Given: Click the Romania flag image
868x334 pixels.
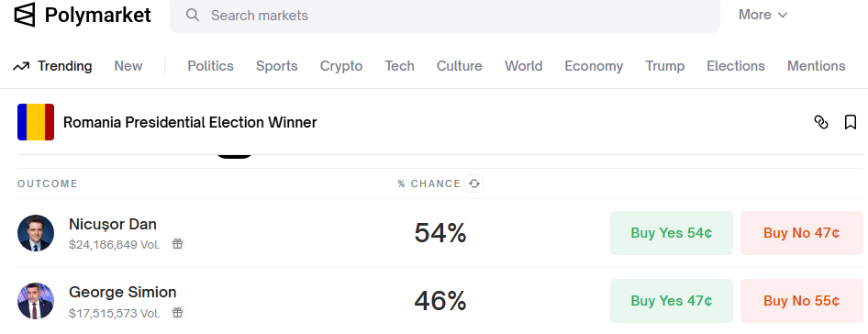Looking at the screenshot, I should pyautogui.click(x=36, y=122).
